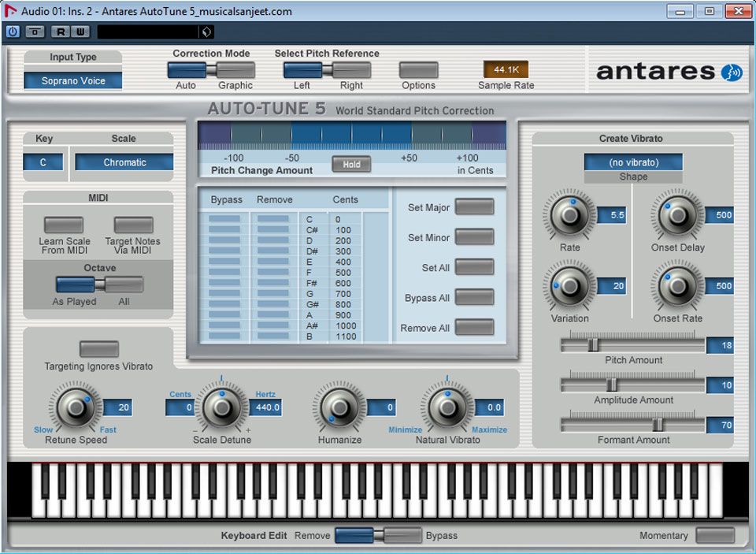The height and width of the screenshot is (554, 756).
Task: Click the Rate value field 5.5
Action: point(611,215)
